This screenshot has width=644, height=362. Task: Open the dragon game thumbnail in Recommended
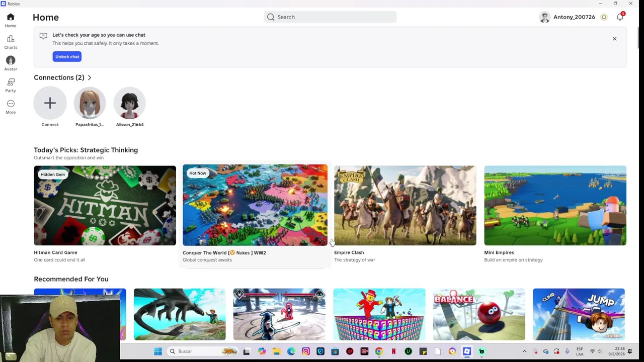coord(180,314)
